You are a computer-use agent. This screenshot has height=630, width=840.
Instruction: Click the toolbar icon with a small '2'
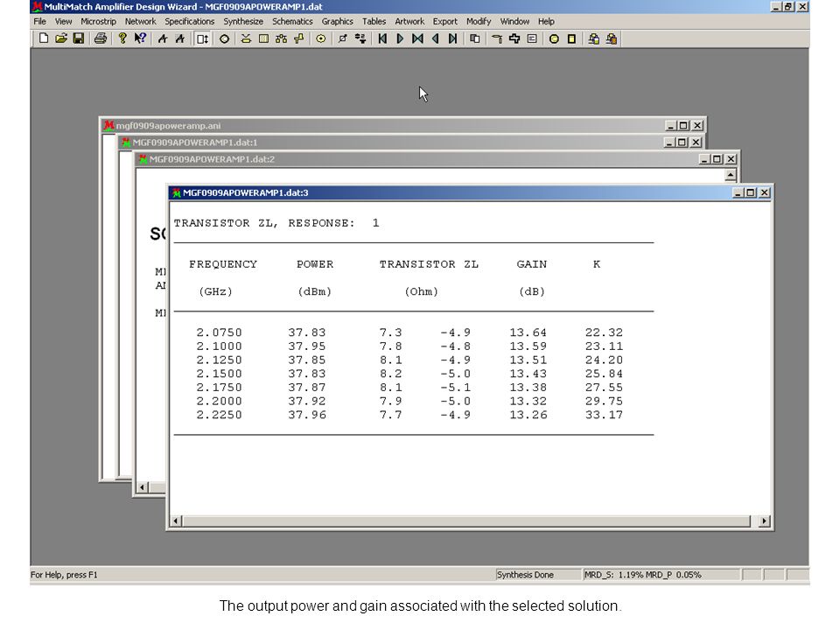(x=360, y=38)
